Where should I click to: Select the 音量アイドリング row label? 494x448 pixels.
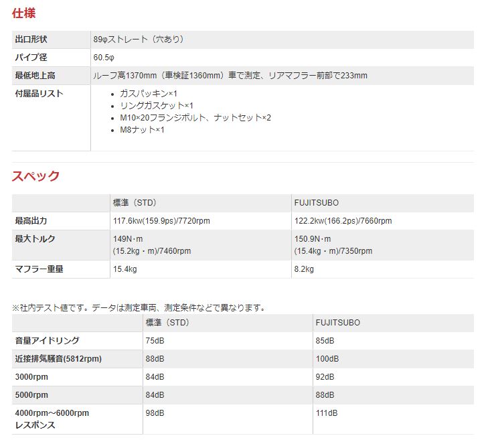coord(47,341)
